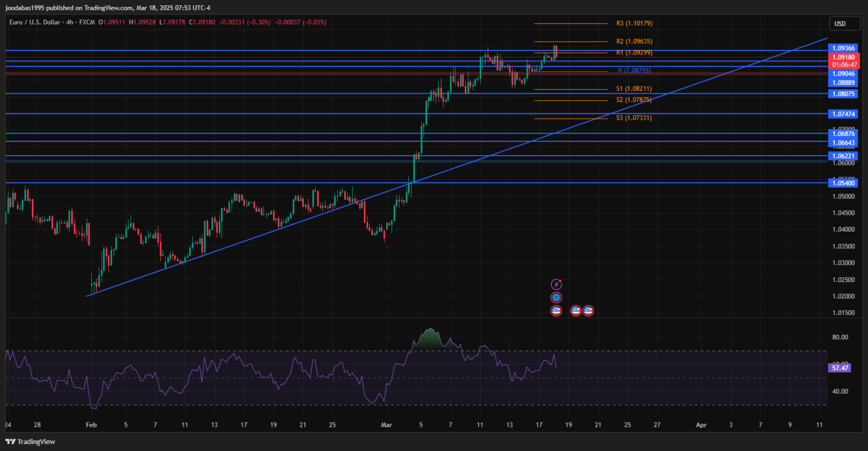Click the P (1.08755) pivot point label
868x451 pixels.
(634, 71)
